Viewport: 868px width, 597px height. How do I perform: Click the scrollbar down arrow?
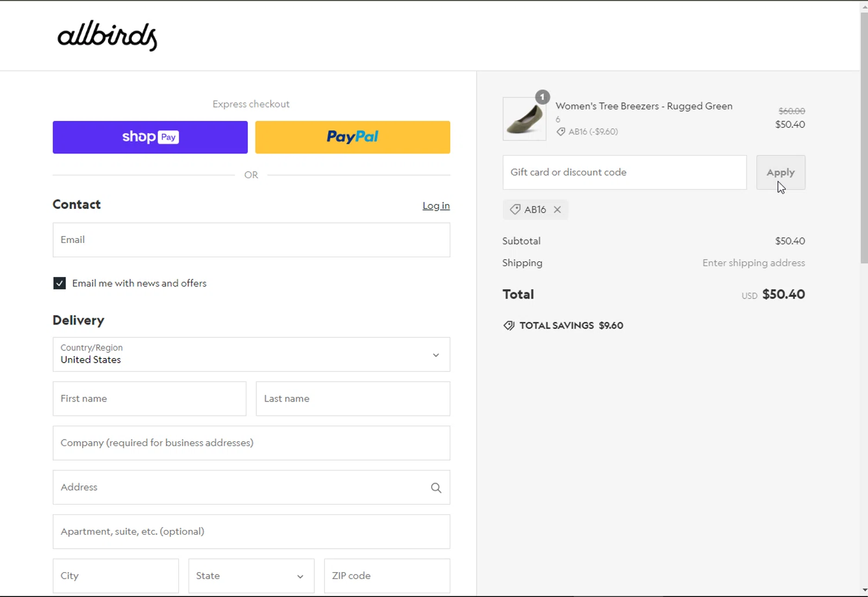point(864,591)
